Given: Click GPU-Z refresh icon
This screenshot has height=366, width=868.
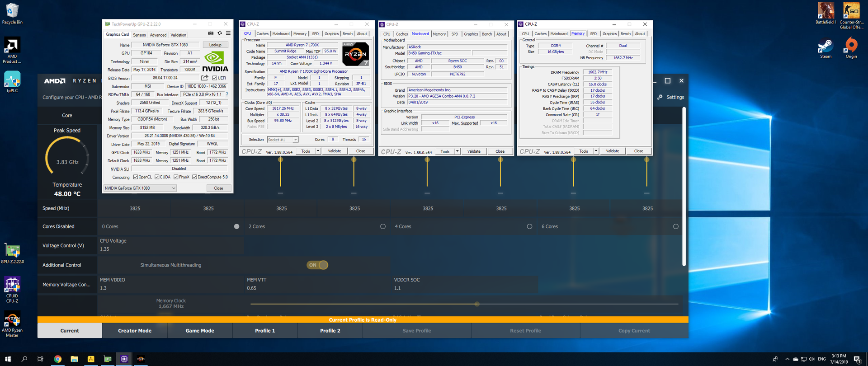Looking at the screenshot, I should coord(220,33).
